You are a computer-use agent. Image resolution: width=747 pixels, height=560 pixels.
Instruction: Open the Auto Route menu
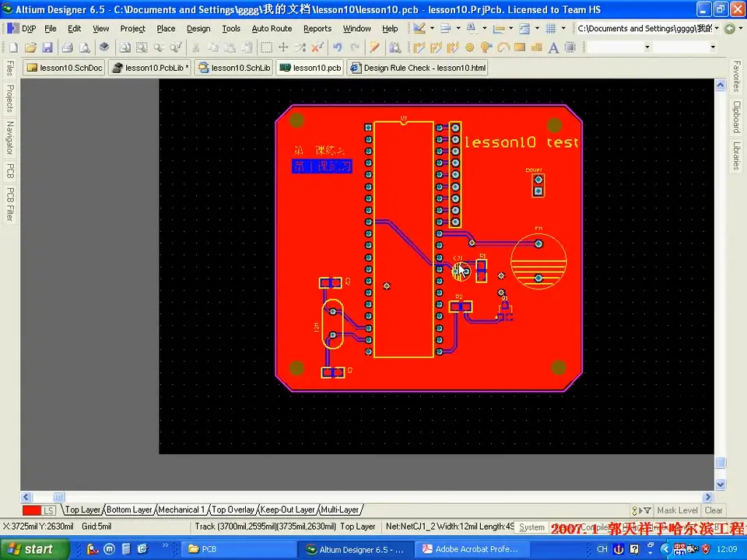pyautogui.click(x=272, y=29)
